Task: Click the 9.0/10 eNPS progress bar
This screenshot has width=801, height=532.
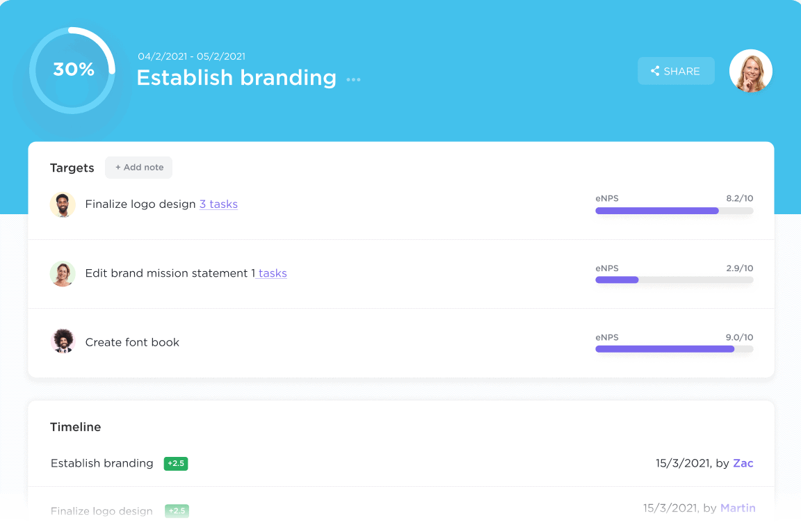Action: pyautogui.click(x=674, y=349)
